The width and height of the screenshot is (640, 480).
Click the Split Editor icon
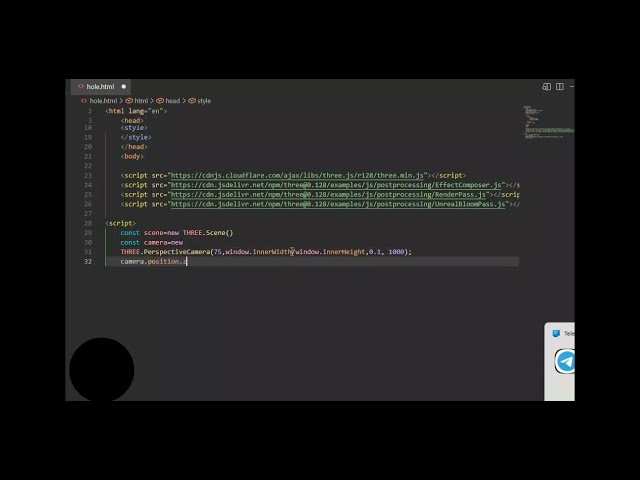tap(560, 87)
